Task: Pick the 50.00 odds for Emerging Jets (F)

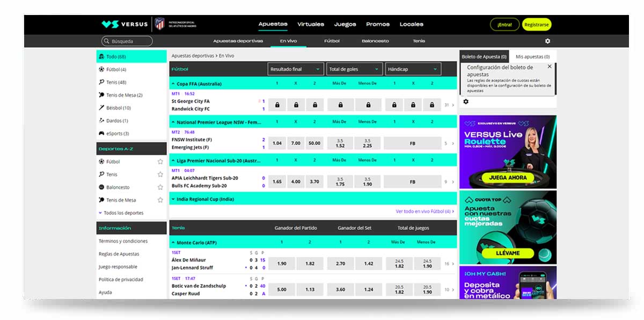Action: click(x=314, y=143)
